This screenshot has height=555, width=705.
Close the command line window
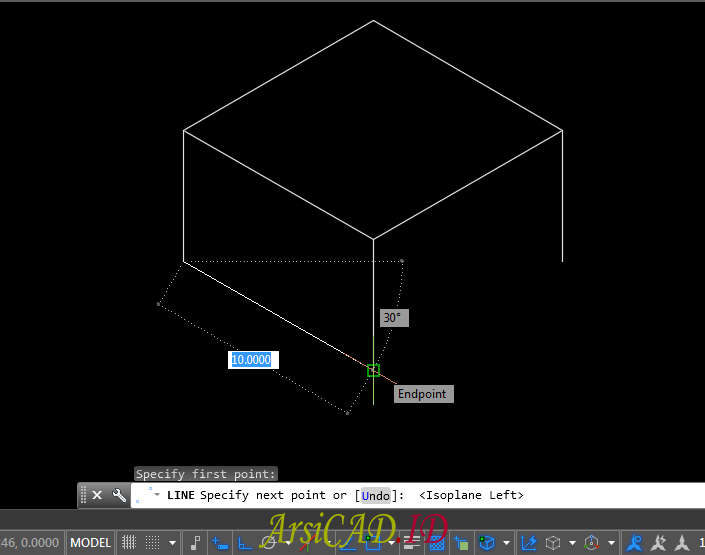pyautogui.click(x=97, y=495)
